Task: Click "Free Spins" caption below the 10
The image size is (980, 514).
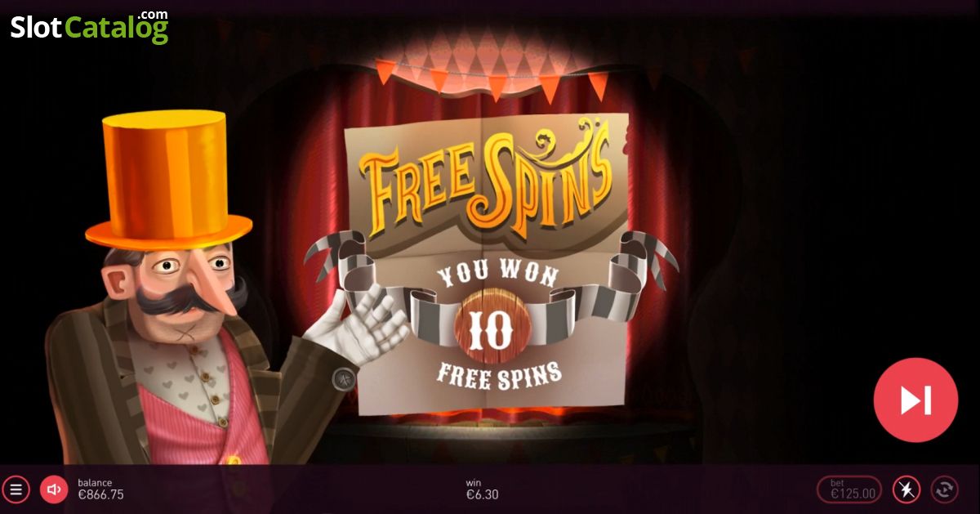Action: (x=499, y=374)
